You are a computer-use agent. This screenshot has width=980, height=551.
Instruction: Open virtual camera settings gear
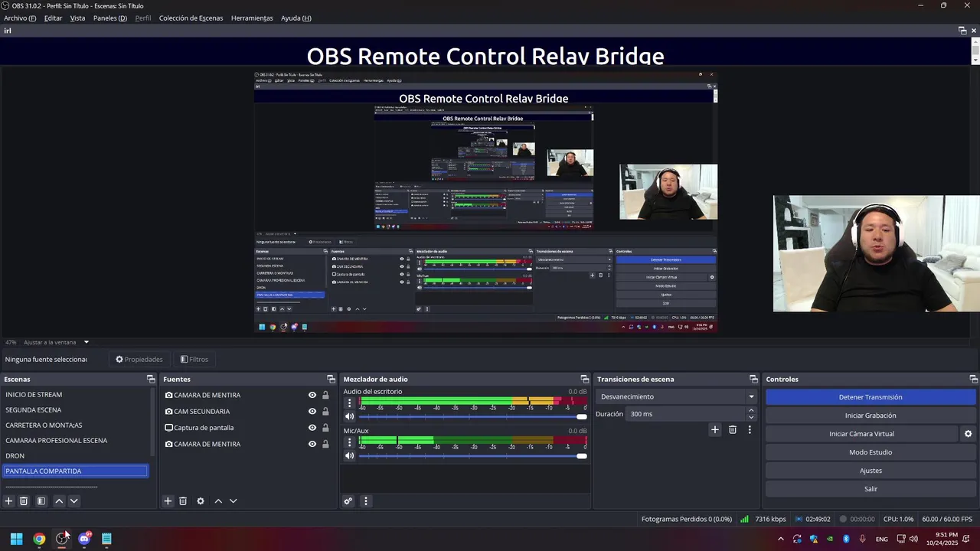968,434
